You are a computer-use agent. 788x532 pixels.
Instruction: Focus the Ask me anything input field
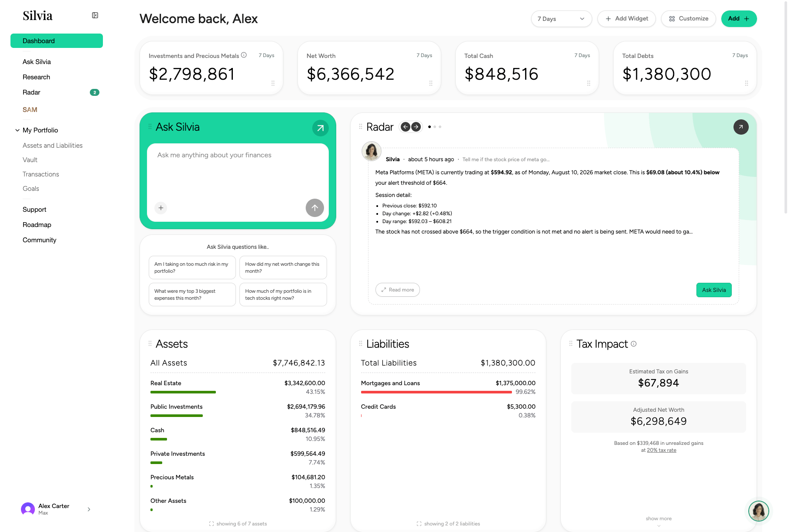[238, 170]
